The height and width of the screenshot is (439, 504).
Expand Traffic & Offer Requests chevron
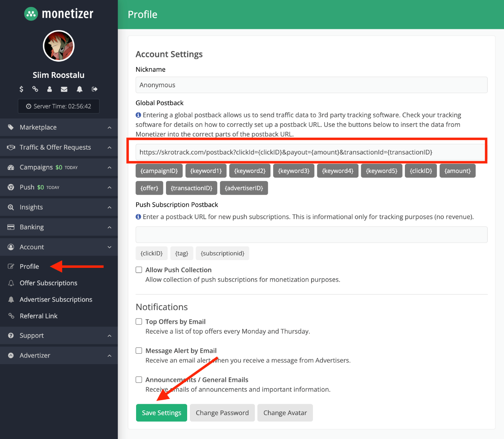pos(110,148)
